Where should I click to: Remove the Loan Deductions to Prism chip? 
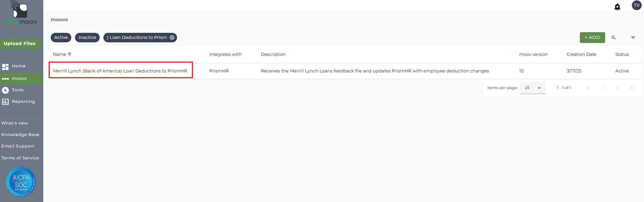[x=172, y=38]
